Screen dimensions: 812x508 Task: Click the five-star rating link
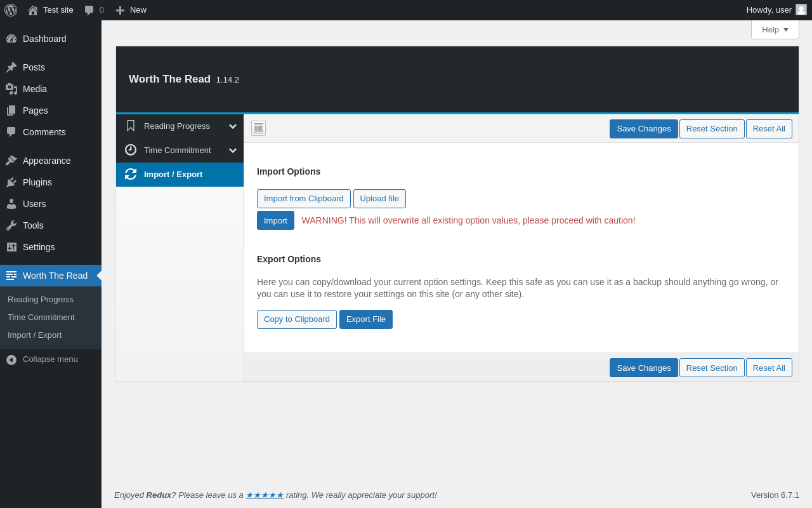(x=265, y=495)
